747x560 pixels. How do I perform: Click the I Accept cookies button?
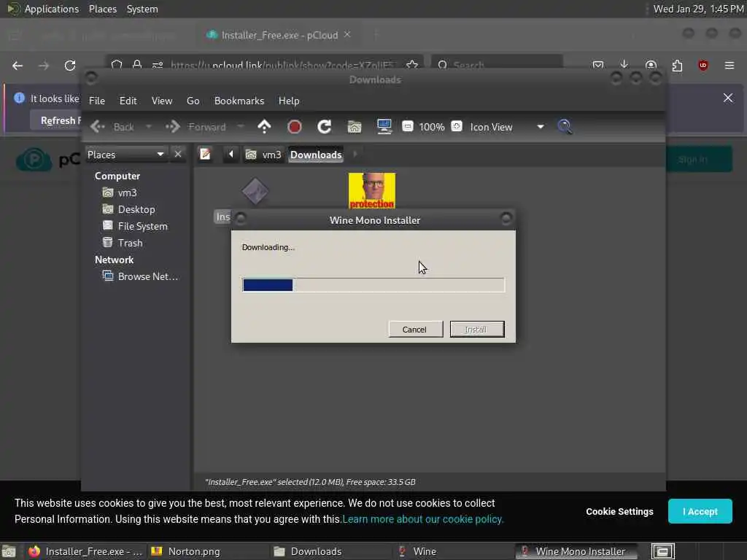[x=700, y=511]
